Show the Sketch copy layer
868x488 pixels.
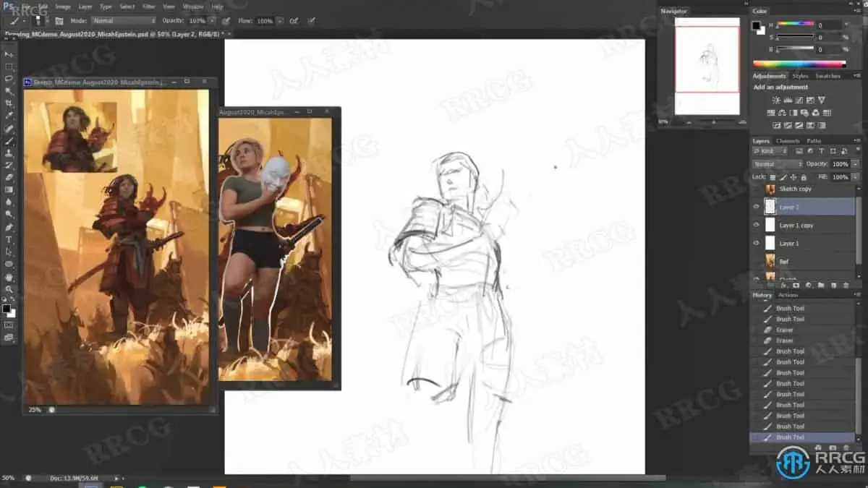pos(757,189)
